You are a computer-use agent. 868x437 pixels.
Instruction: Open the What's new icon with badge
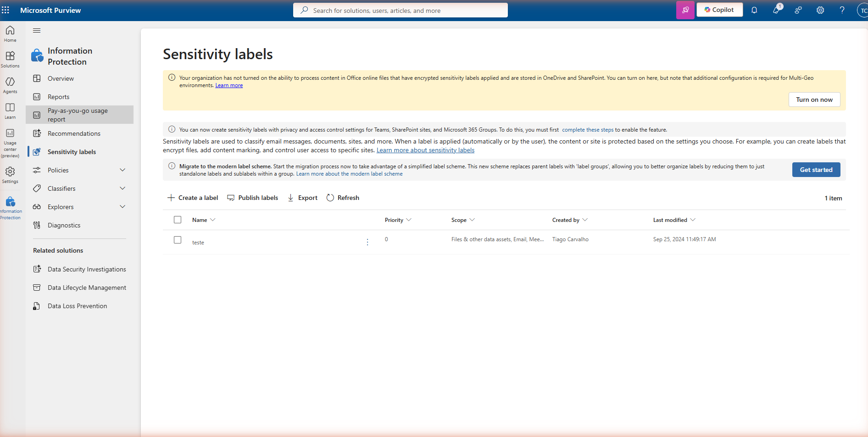(x=776, y=10)
